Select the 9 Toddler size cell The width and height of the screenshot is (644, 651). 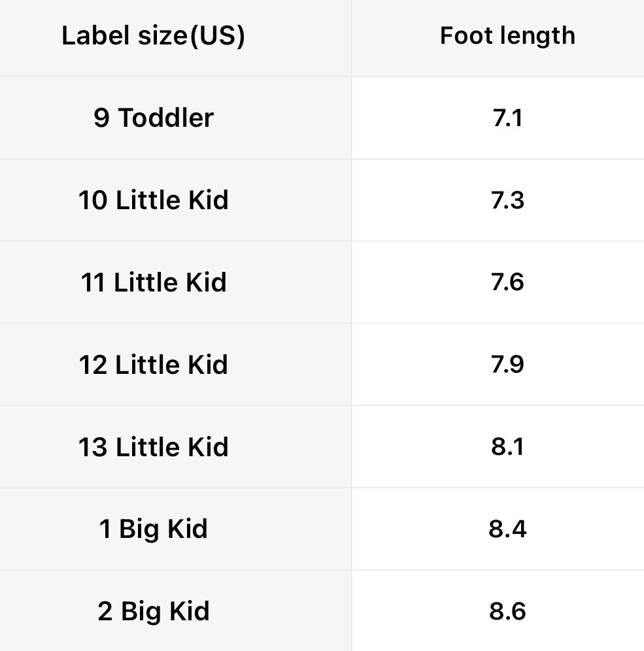point(154,118)
